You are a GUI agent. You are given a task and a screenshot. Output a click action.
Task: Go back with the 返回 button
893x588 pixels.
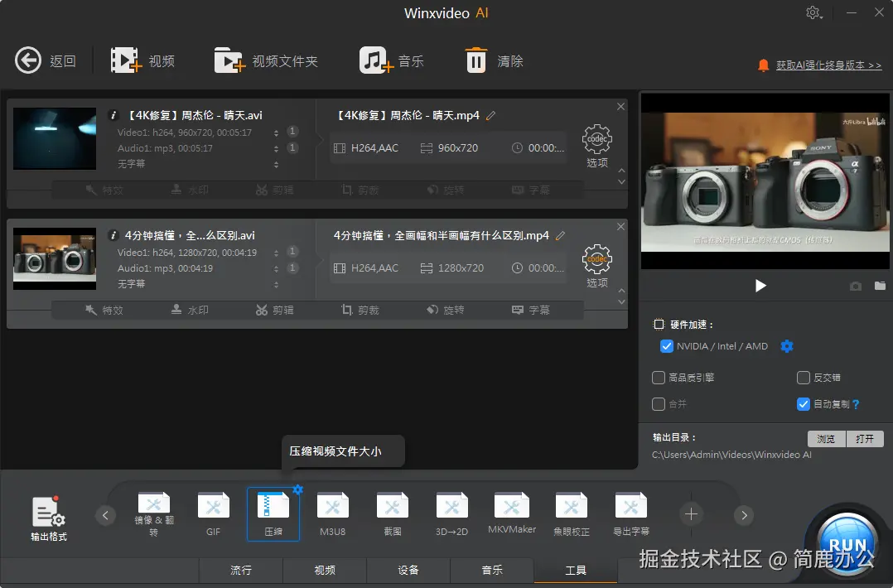[x=45, y=60]
